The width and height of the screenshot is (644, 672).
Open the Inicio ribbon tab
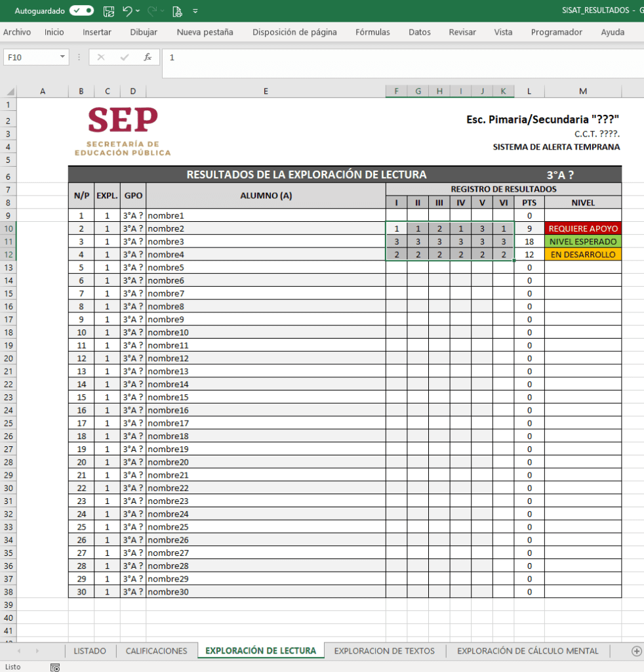pos(54,32)
